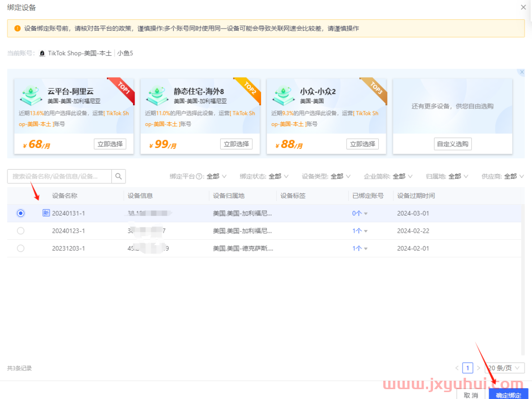Screen dimensions: 532x399
Task: Click 立即选择 on 静态住宅-海外8 card
Action: pos(236,144)
